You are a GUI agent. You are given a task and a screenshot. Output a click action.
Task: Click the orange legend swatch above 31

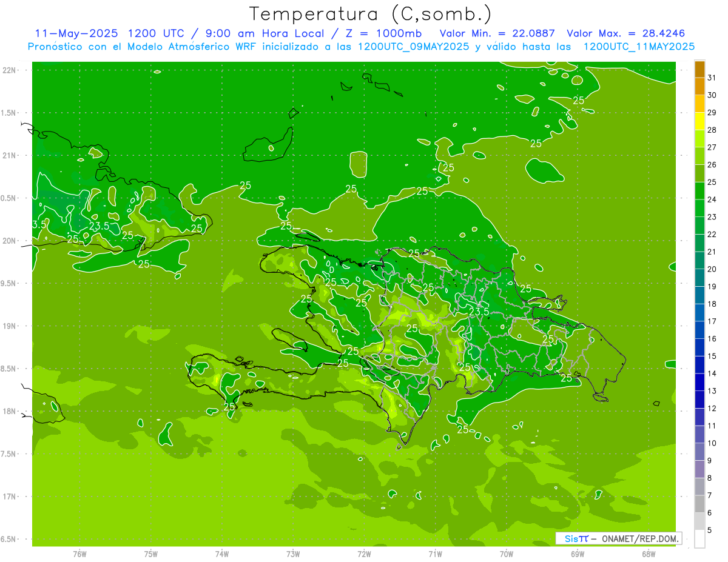(700, 69)
